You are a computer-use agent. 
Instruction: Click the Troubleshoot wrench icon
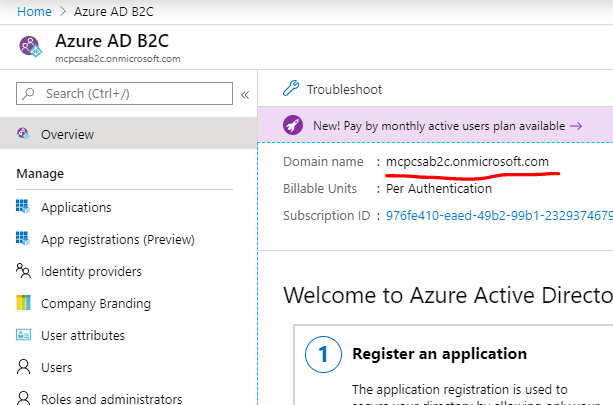click(291, 88)
